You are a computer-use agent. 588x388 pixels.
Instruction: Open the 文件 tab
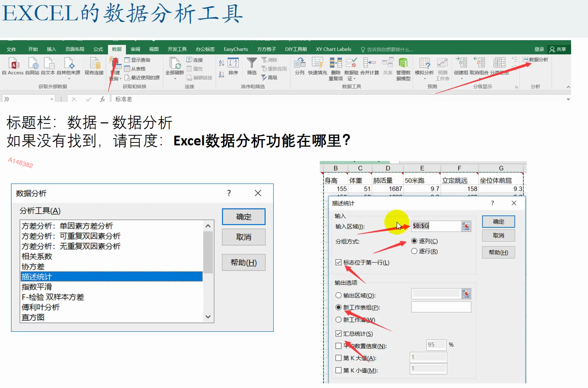pos(11,49)
